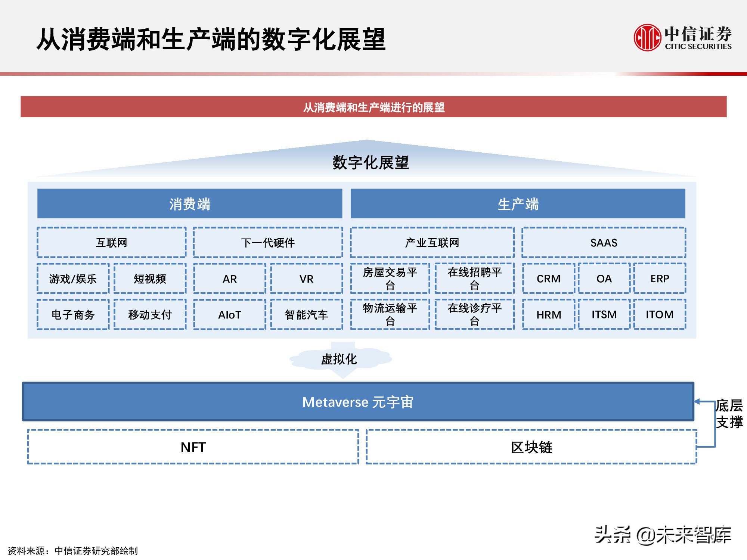Select the ITOM box
747x560 pixels.
click(x=660, y=314)
